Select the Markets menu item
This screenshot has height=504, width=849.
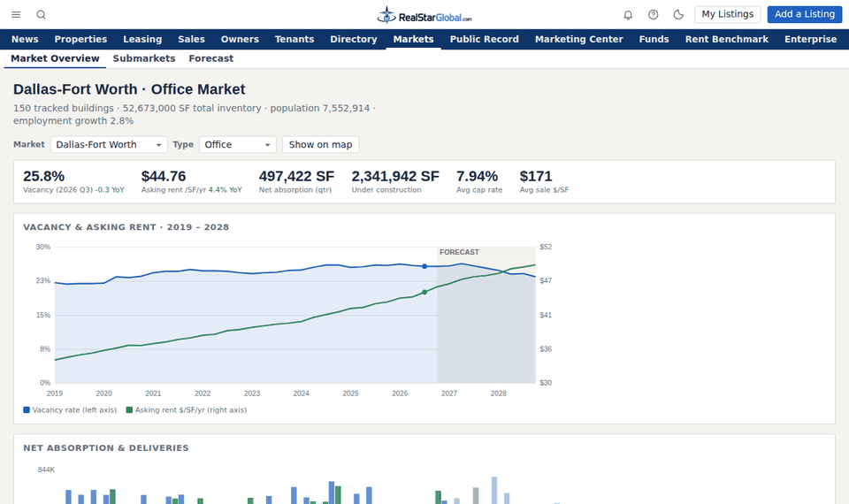point(414,39)
